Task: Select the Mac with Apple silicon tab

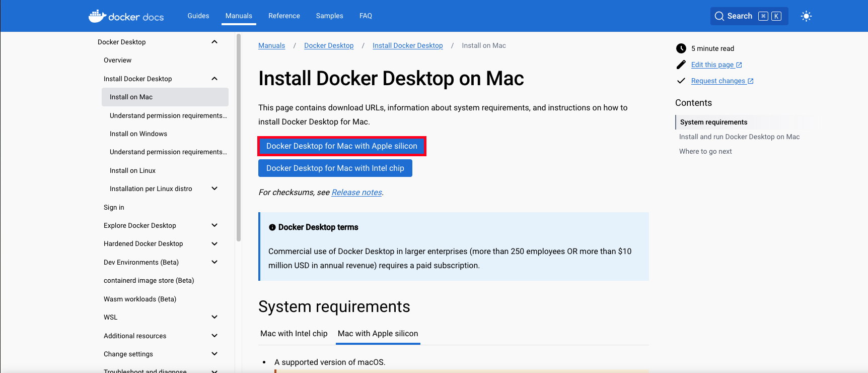Action: (378, 334)
